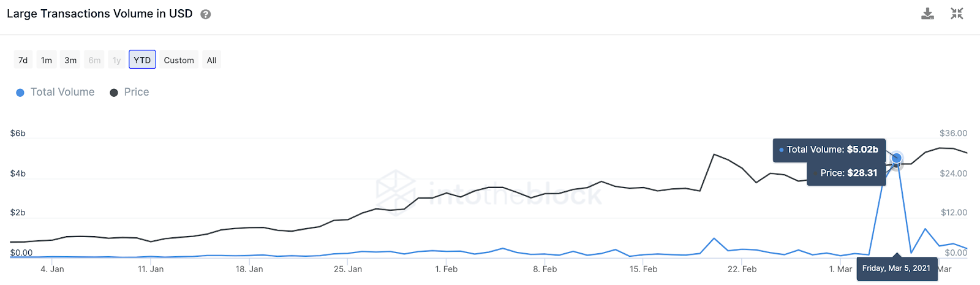Click the highlighted Mar 5 data point
Viewport: 980px width, 285px height.
click(896, 159)
